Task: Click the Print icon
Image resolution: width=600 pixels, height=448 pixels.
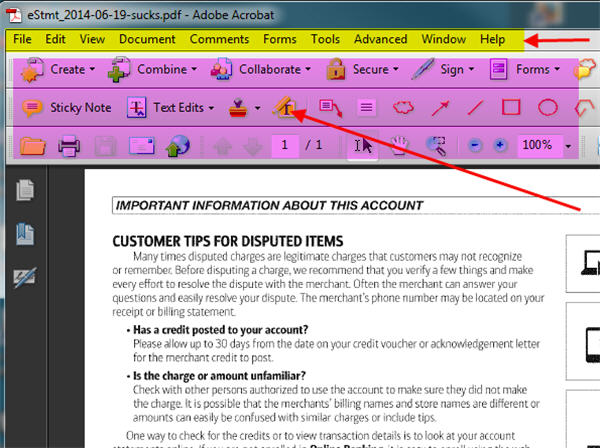Action: click(x=69, y=146)
